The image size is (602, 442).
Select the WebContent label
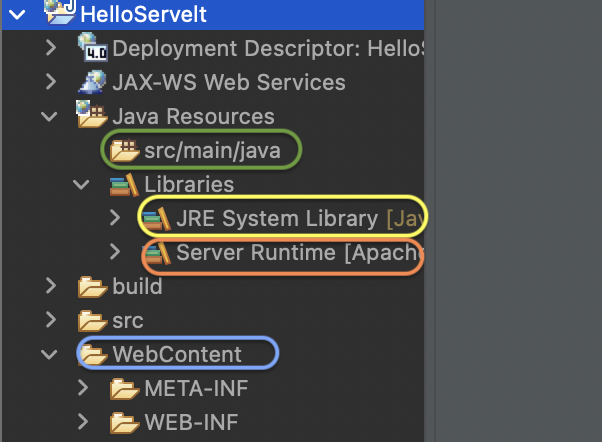point(177,354)
